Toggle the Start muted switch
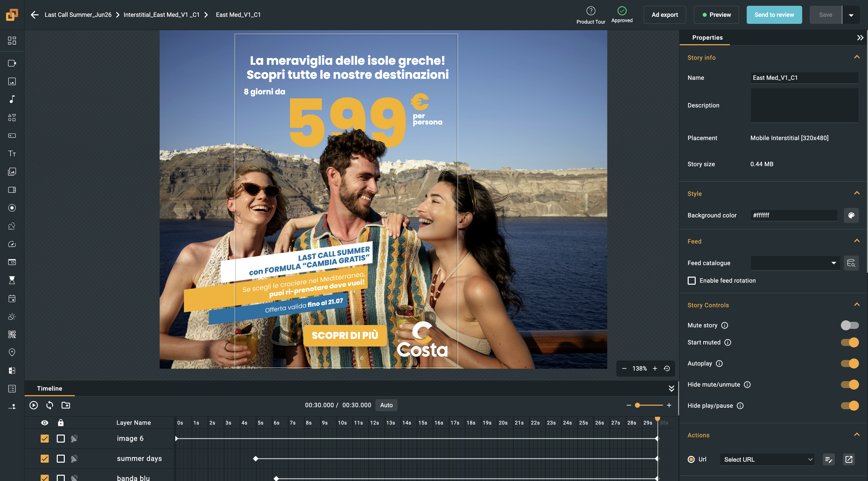868x481 pixels. point(849,342)
